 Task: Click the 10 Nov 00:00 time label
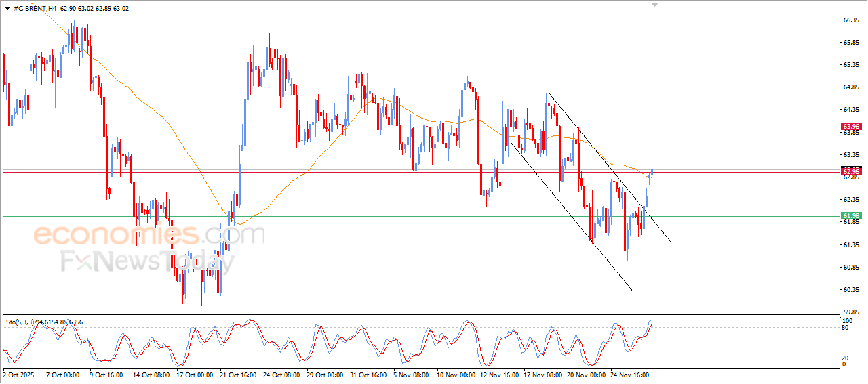point(455,374)
